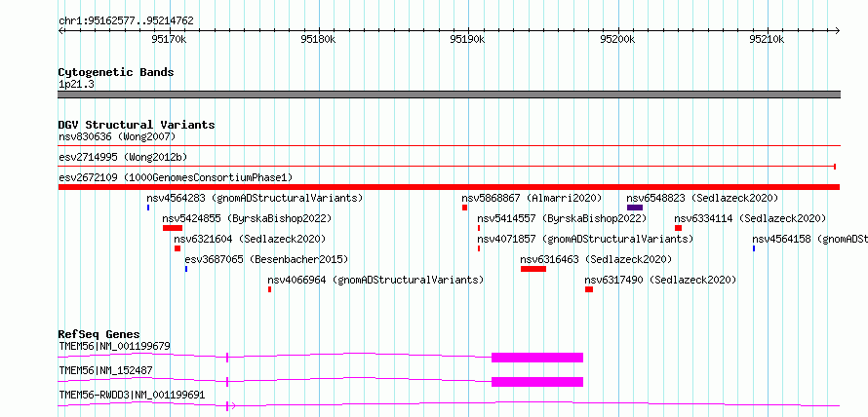
Task: Click label nsv4564283 (gnomADStructuralVariants)
Action: (255, 198)
